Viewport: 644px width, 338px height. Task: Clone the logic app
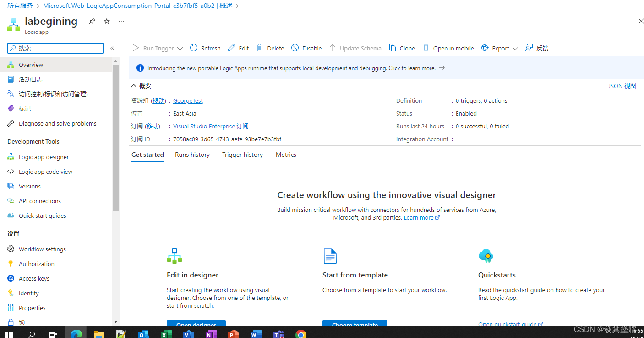click(402, 48)
